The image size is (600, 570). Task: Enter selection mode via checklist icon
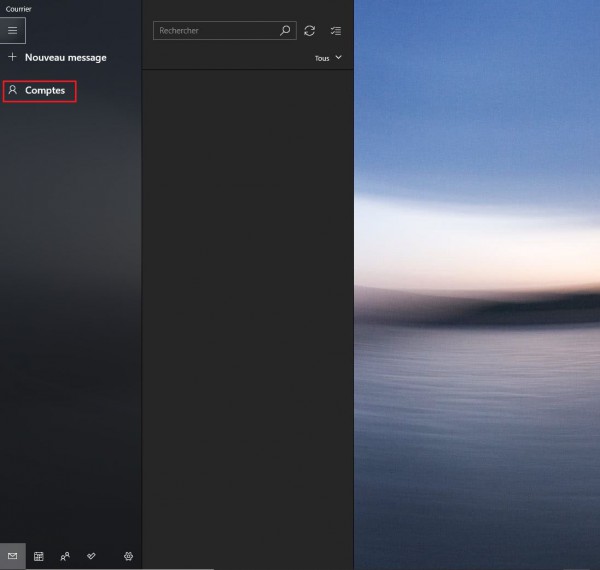coord(336,31)
